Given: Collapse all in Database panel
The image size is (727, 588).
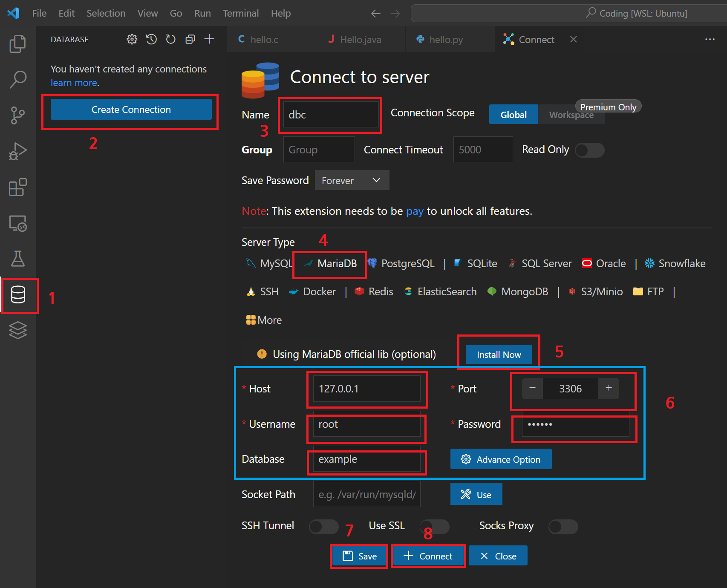Looking at the screenshot, I should click(x=190, y=39).
